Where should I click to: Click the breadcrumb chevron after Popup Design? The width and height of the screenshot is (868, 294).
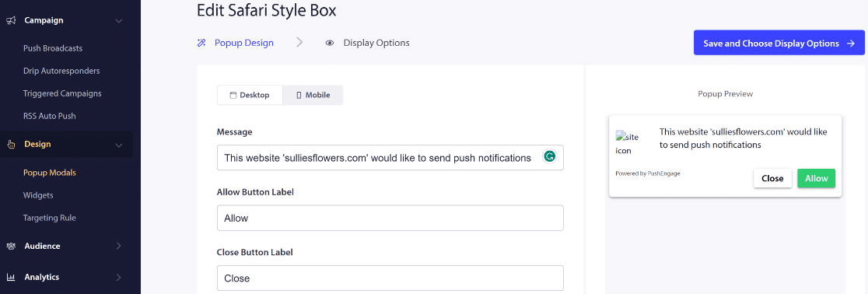299,43
